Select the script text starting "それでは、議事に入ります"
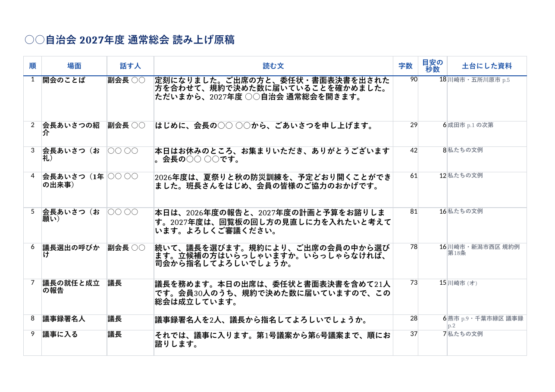555x392 pixels. pos(273,339)
